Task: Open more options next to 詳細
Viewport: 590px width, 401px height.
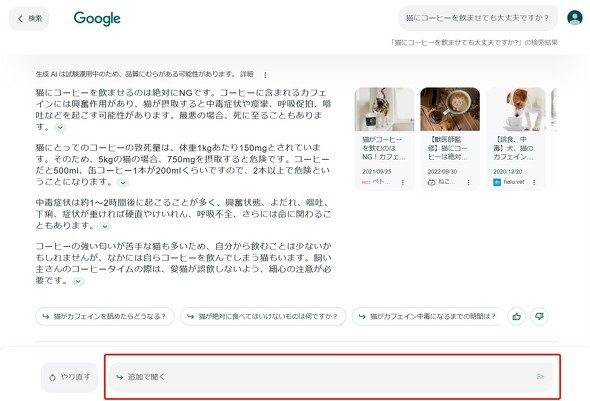Action: coord(265,75)
